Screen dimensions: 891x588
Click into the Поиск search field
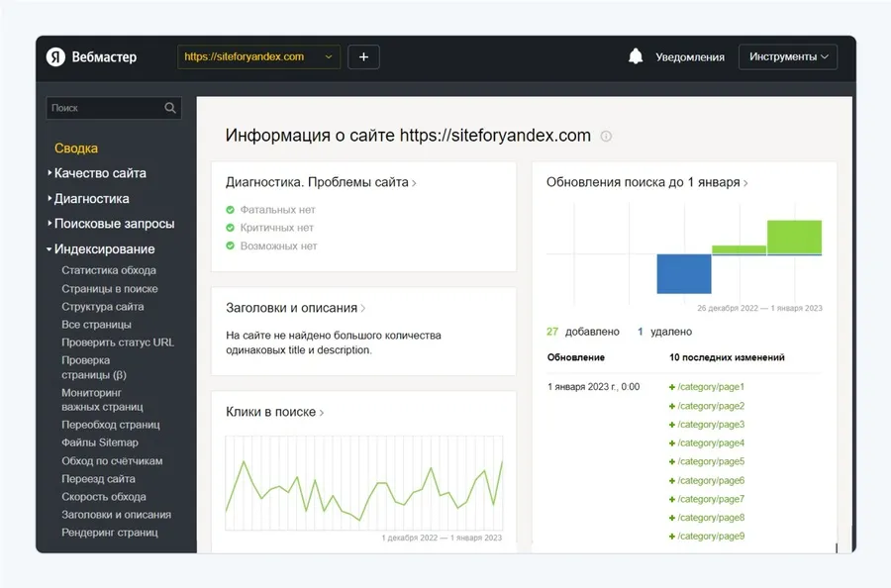point(103,108)
